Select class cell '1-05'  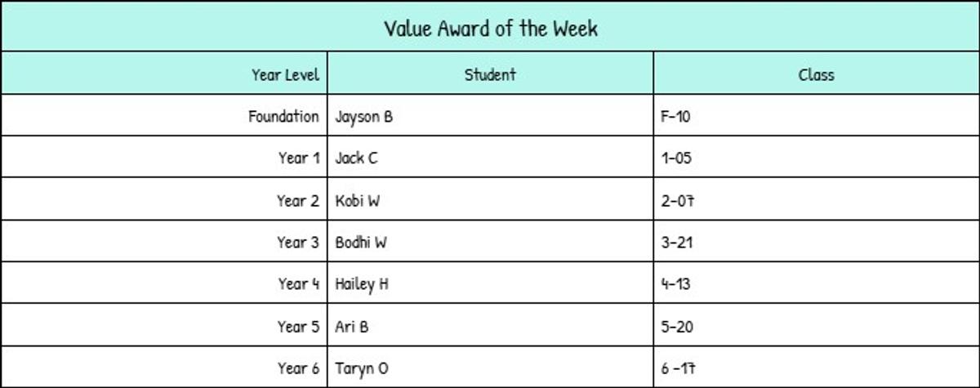[x=676, y=158]
